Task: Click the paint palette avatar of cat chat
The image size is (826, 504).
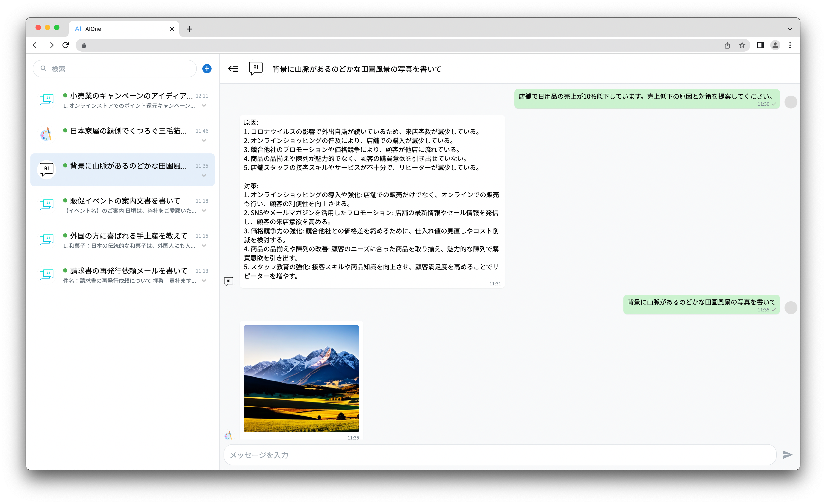Action: (46, 135)
